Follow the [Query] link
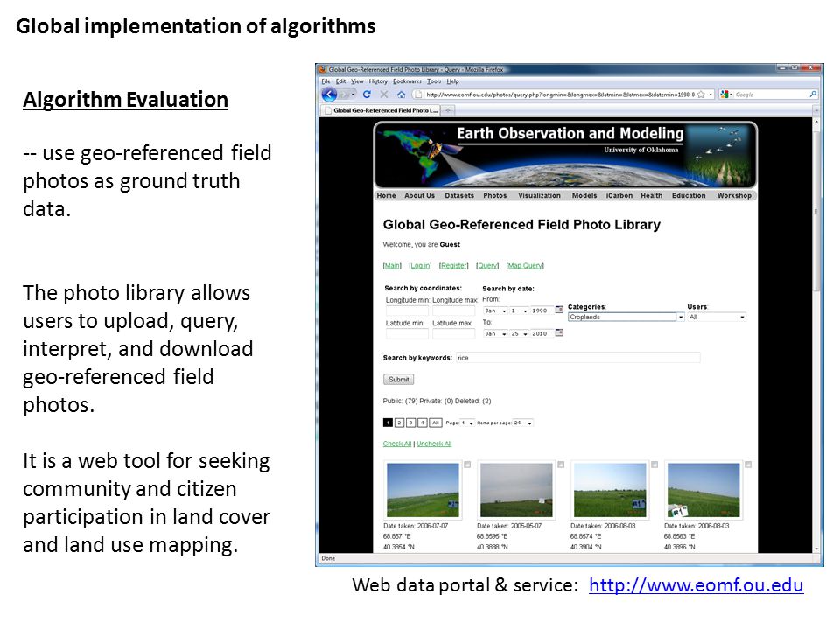This screenshot has width=840, height=630. coord(487,266)
